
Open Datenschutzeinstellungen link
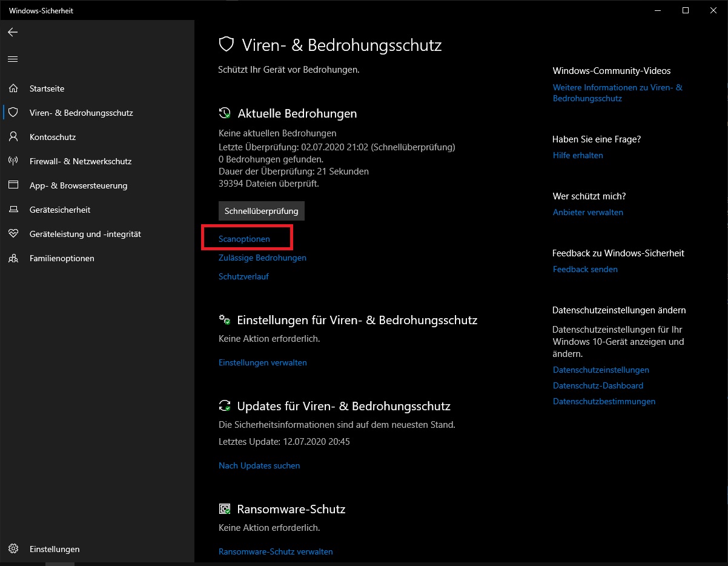click(x=601, y=370)
